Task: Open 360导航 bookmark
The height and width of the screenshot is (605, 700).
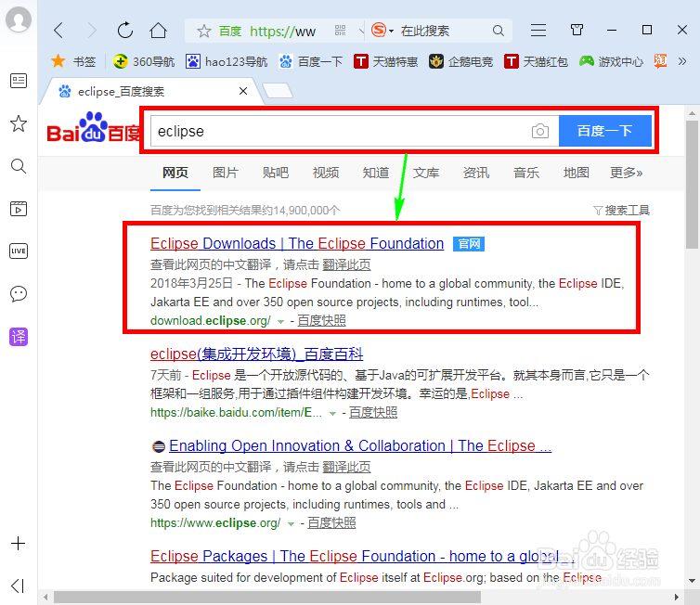Action: 144,61
